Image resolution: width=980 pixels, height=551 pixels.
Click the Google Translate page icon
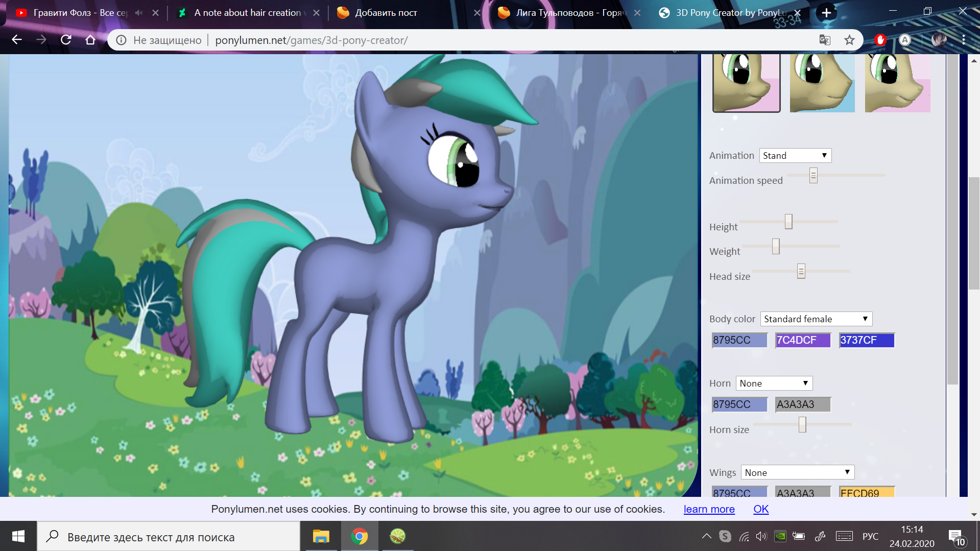(825, 40)
